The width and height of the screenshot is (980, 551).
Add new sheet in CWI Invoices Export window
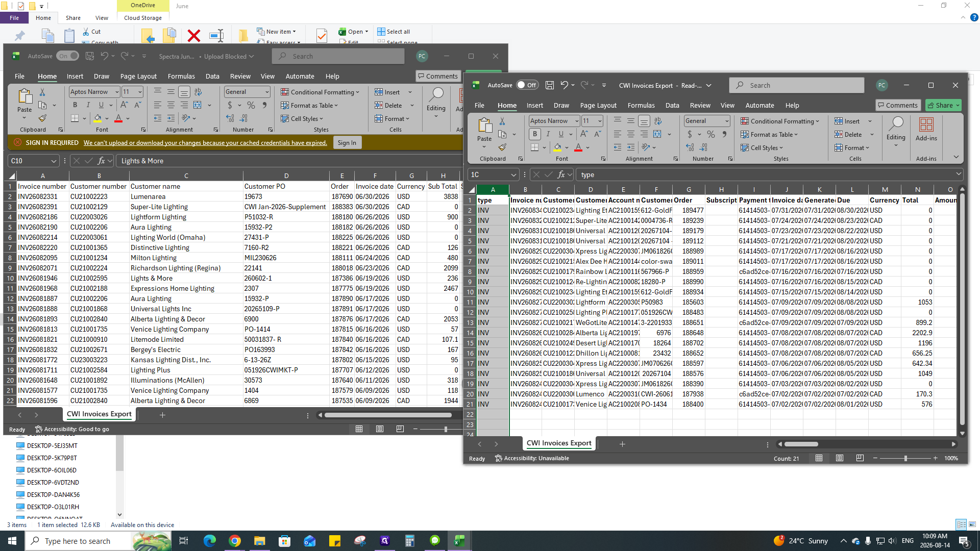(622, 444)
